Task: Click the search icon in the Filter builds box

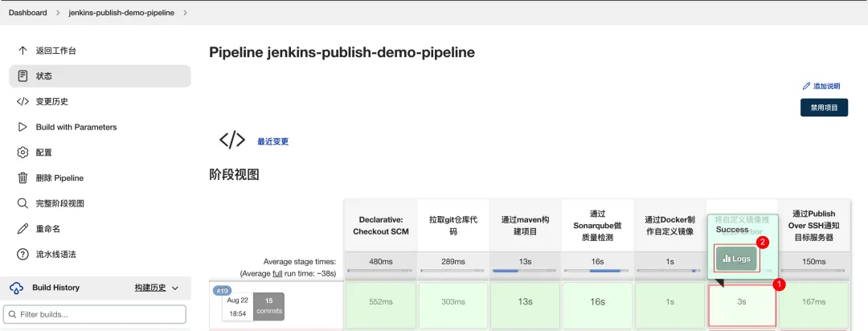Action: click(x=12, y=314)
